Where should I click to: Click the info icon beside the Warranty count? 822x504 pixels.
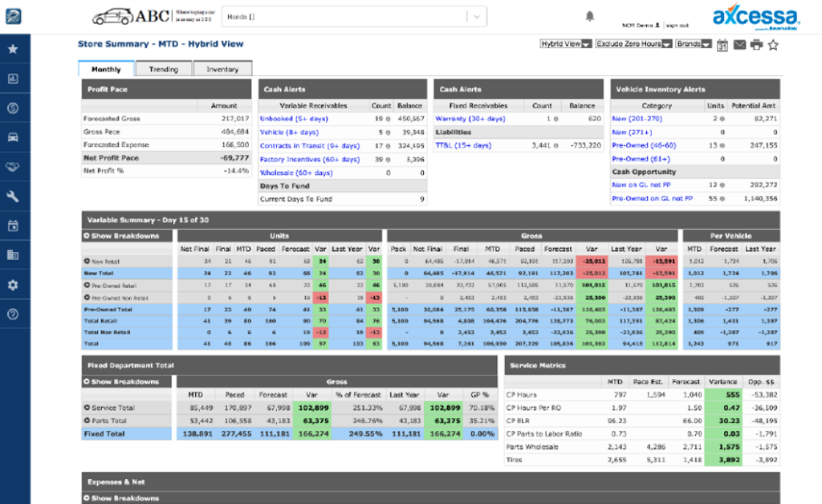555,119
